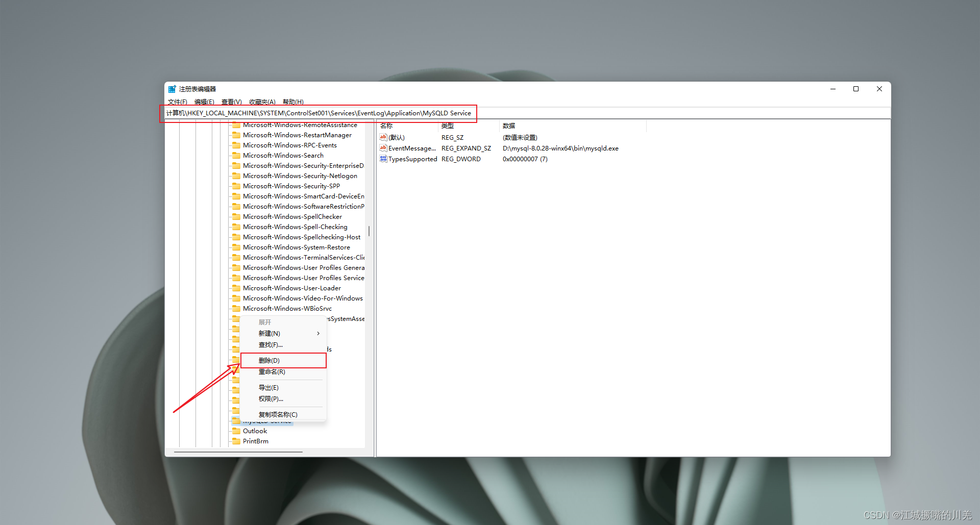Select the PrintBrm key
The height and width of the screenshot is (525, 980).
pyautogui.click(x=255, y=441)
